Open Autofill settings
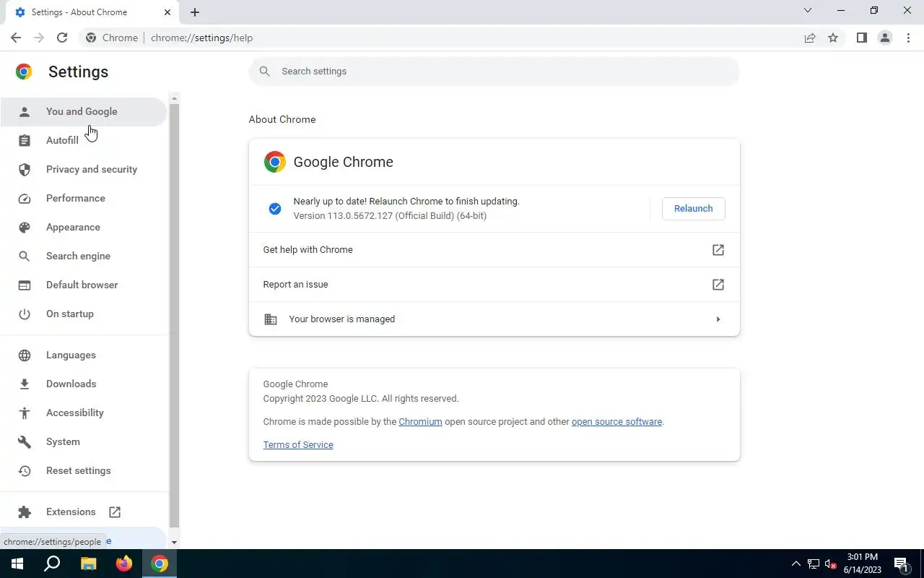The image size is (924, 578). [x=84, y=140]
